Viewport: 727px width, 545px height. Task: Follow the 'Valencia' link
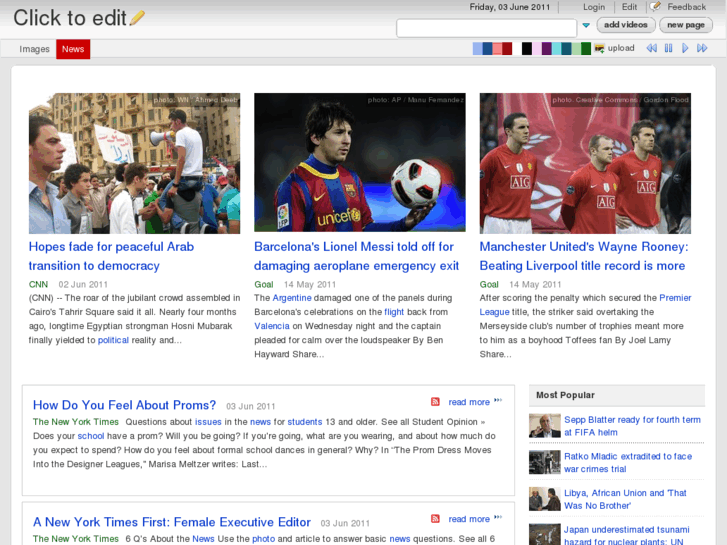[x=272, y=326]
